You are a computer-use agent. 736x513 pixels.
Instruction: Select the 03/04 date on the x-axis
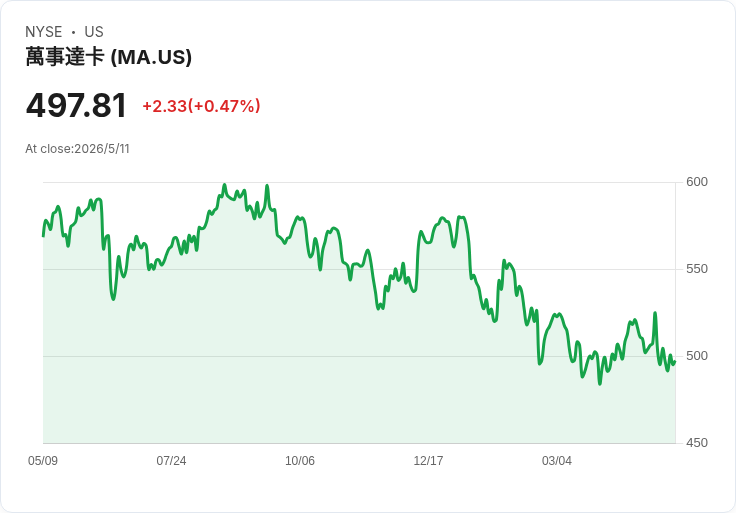click(557, 460)
